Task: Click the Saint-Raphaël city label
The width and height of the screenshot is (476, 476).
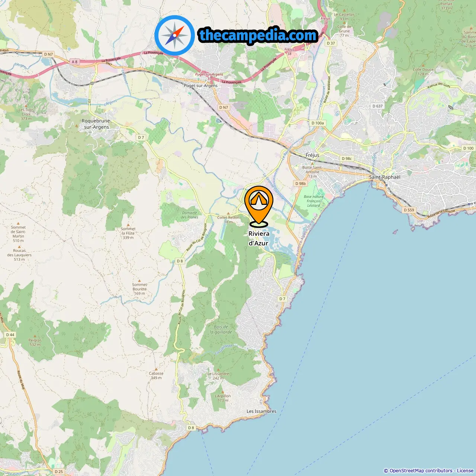Action: coord(385,177)
